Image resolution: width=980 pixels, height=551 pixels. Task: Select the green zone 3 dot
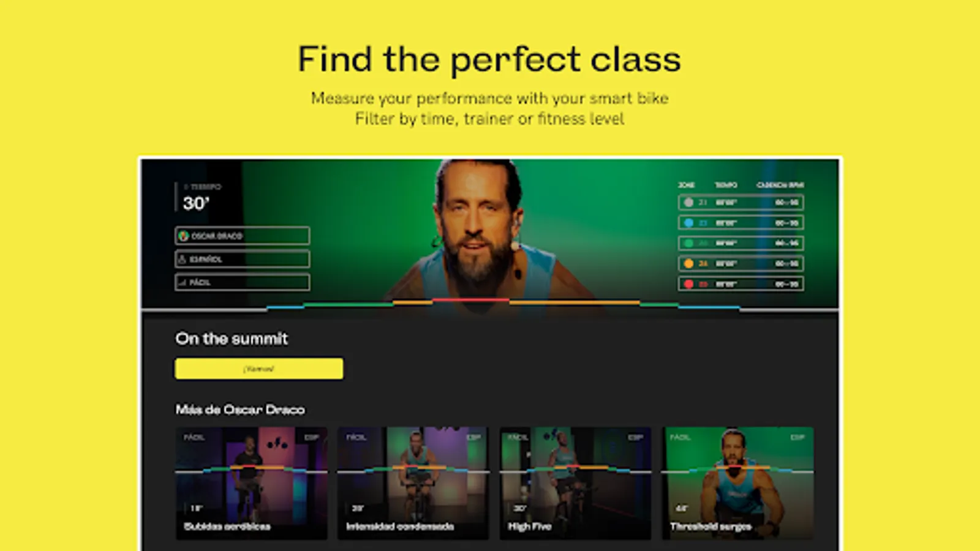(688, 243)
